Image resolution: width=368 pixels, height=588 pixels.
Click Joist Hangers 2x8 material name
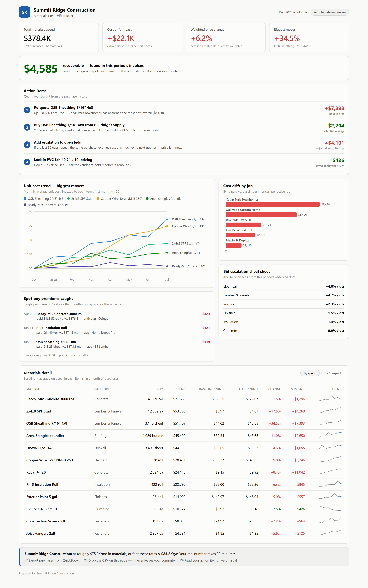point(41,533)
